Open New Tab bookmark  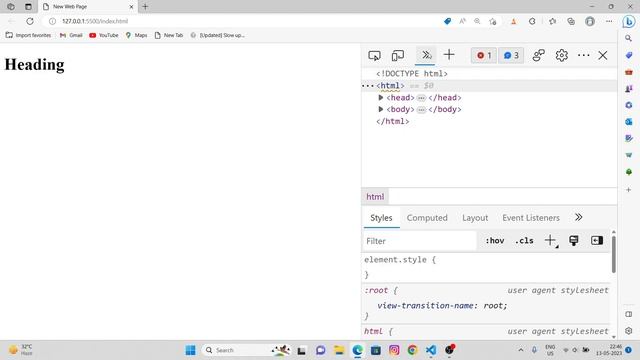169,35
